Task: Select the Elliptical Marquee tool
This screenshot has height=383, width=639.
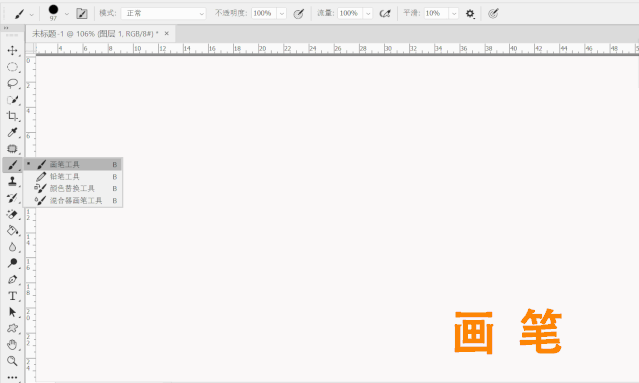Action: [12, 67]
